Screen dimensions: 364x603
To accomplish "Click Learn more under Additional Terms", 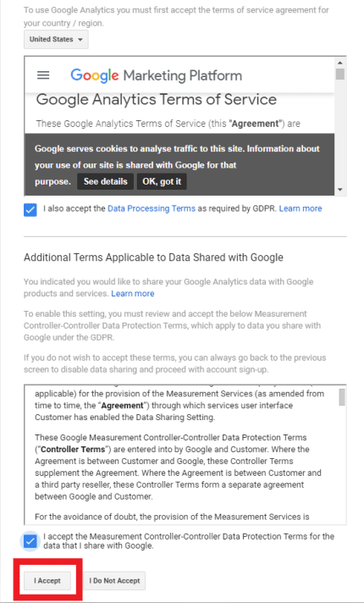I will [133, 293].
